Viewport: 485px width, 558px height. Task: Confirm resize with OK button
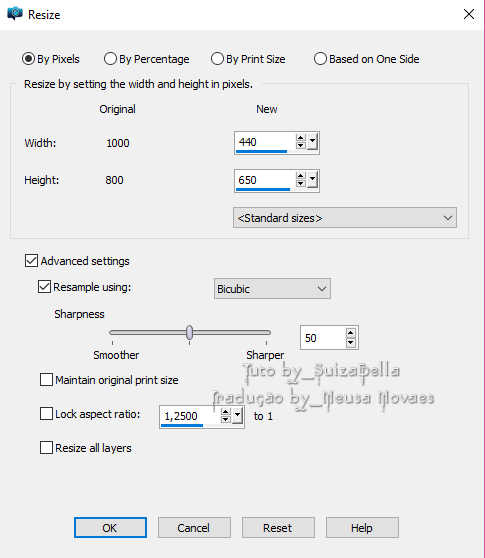pyautogui.click(x=110, y=527)
